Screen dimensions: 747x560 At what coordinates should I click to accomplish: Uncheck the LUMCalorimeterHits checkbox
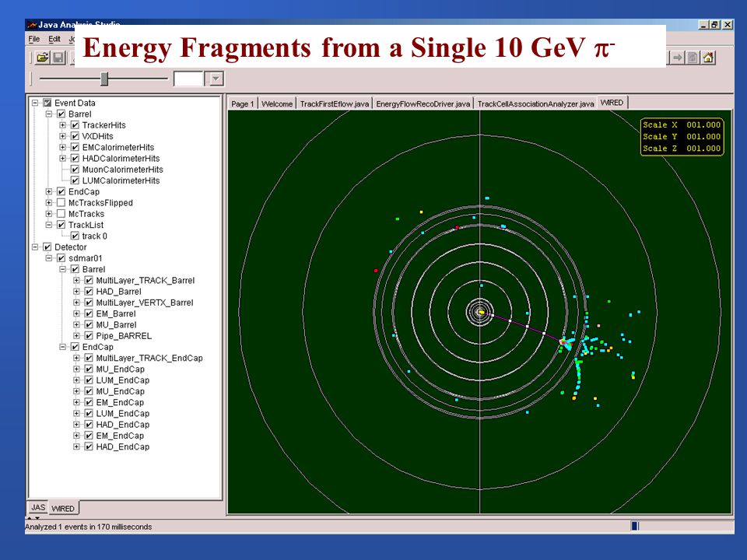pos(75,180)
